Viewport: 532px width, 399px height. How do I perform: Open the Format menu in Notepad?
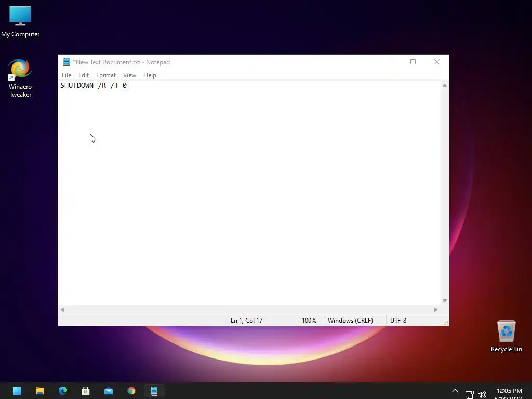(106, 75)
